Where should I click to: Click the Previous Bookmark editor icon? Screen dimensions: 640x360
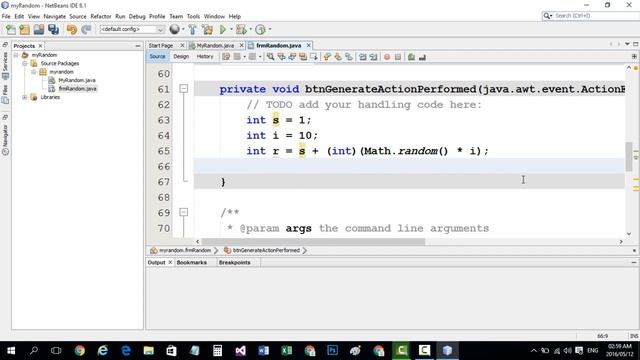pos(327,57)
